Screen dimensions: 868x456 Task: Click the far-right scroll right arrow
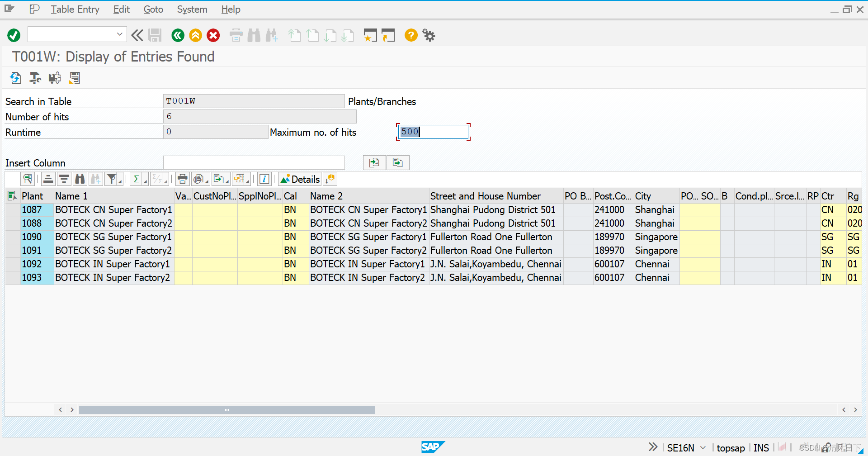(x=855, y=410)
